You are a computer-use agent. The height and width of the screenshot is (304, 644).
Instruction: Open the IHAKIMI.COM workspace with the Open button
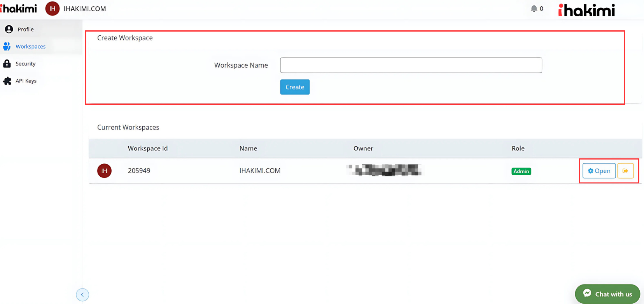(599, 171)
